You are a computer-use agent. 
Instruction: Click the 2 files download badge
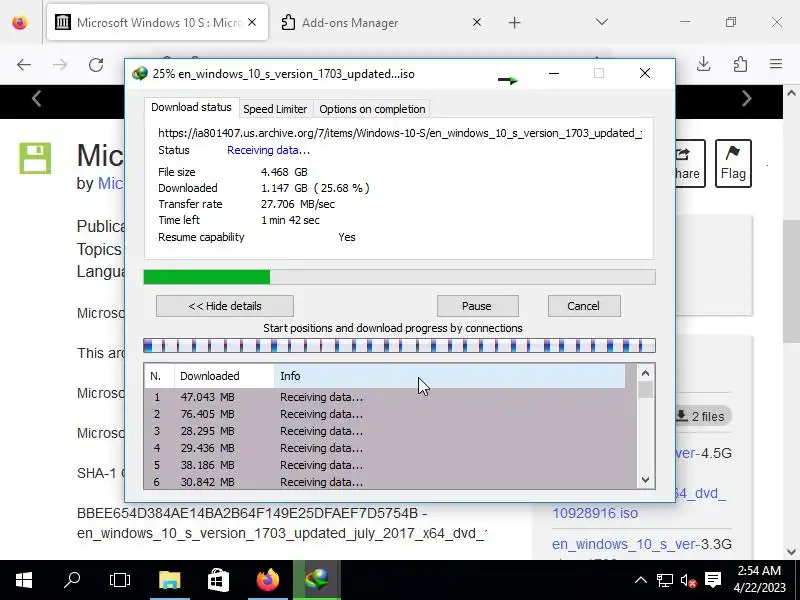(x=703, y=416)
